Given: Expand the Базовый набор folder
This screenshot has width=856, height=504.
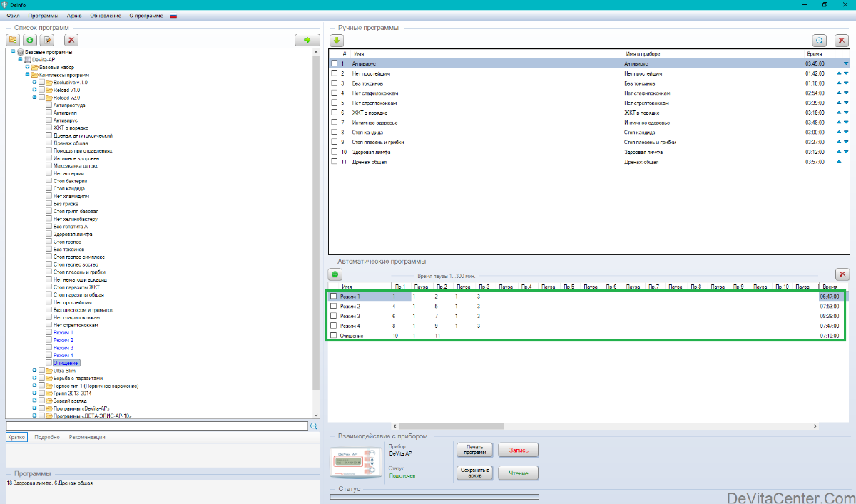Looking at the screenshot, I should click(28, 67).
